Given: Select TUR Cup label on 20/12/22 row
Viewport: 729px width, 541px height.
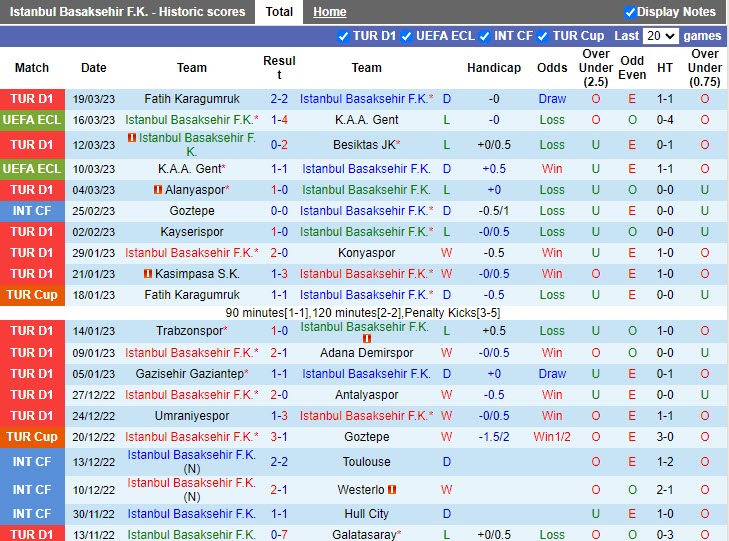Looking at the screenshot, I should tap(32, 437).
